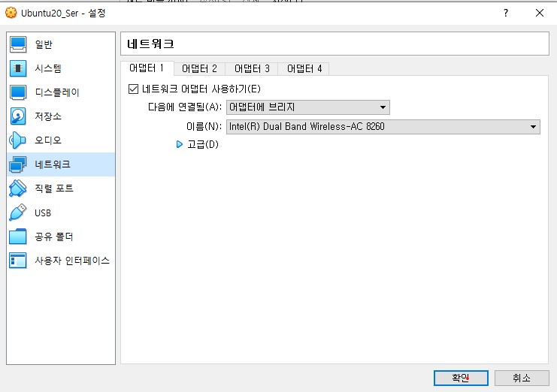
Task: Click the 네트워크 page heading
Action: click(x=150, y=44)
